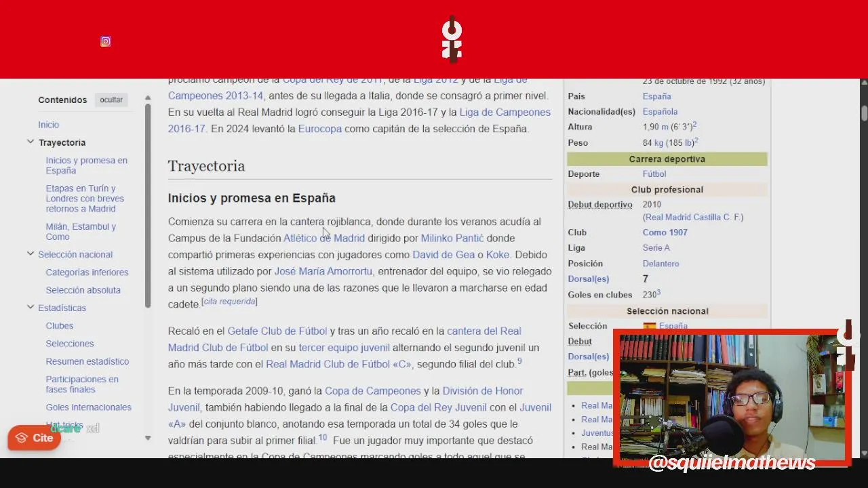Open Categorías inferiores entry
Viewport: 868px width, 488px height.
coord(87,272)
